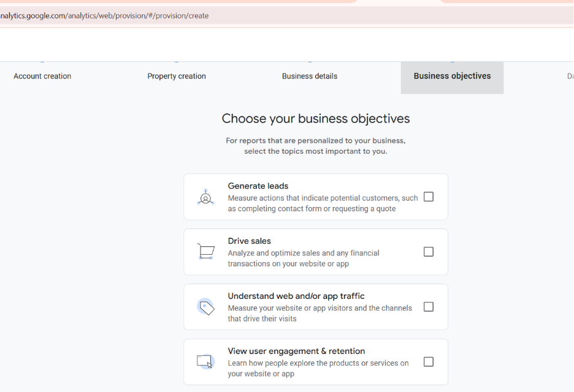The height and width of the screenshot is (392, 574).
Task: Open the Property creation step
Action: pyautogui.click(x=176, y=76)
